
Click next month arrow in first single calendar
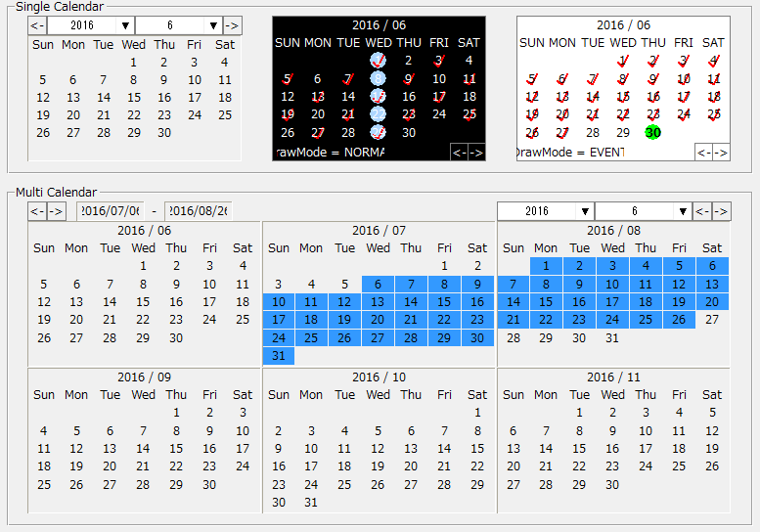pos(232,25)
